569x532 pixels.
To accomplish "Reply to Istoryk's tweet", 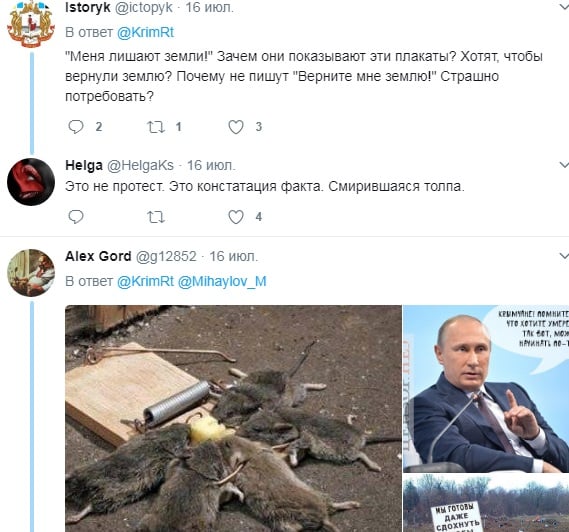I will click(x=76, y=127).
